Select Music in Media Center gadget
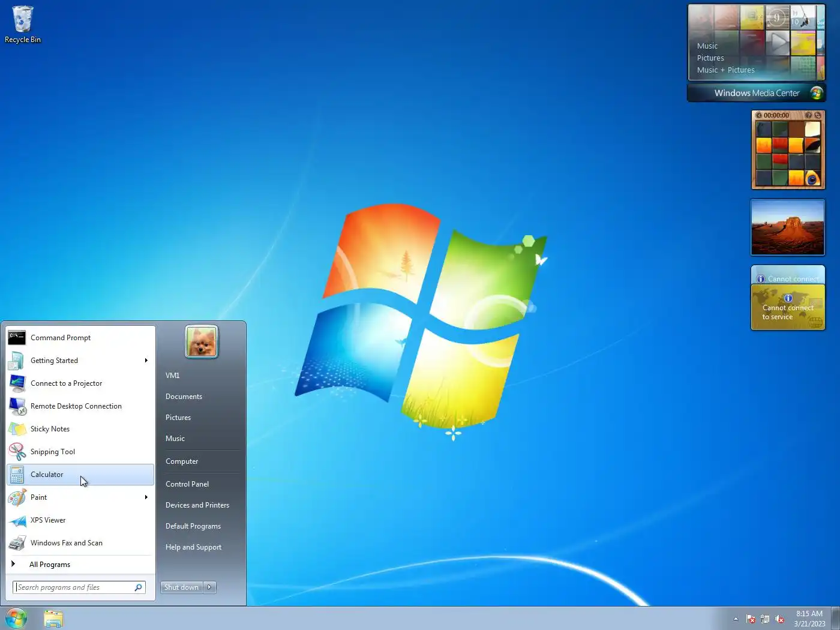 707,46
